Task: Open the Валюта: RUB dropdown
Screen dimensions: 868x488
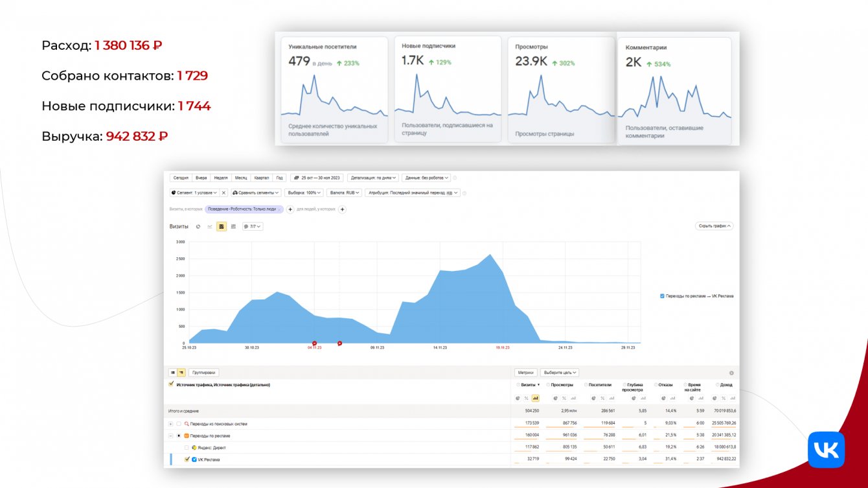Action: 344,192
